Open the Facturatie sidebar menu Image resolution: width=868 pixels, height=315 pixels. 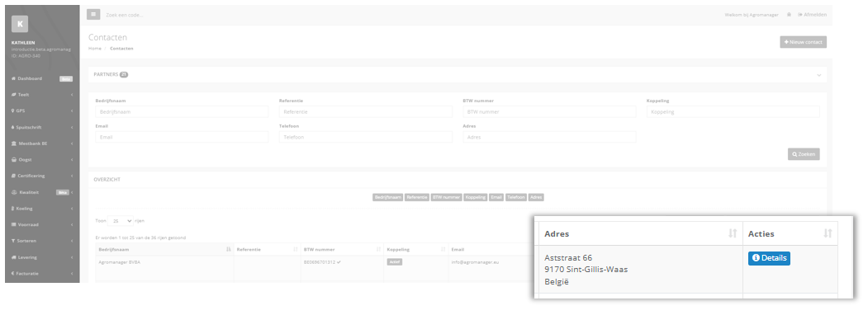(x=42, y=274)
